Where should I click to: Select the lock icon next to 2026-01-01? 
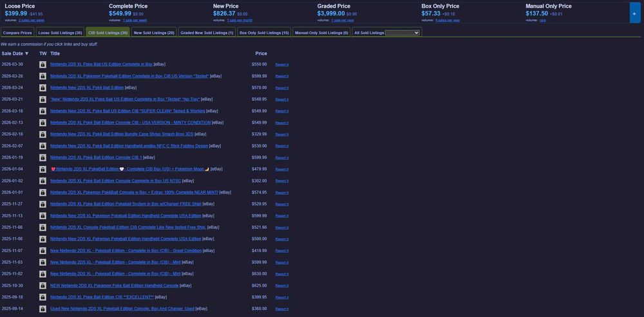tap(43, 192)
